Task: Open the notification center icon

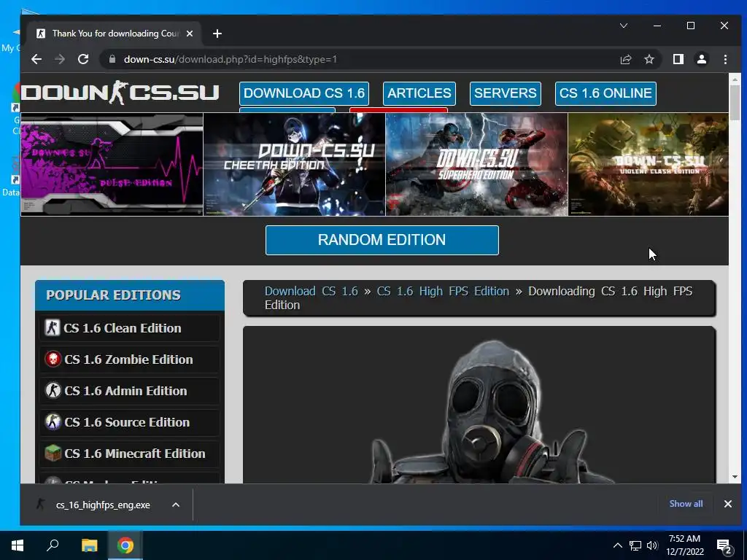Action: pyautogui.click(x=724, y=547)
